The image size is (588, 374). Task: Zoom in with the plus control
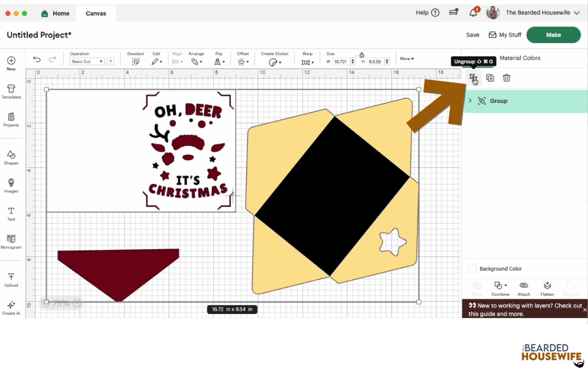coord(77,303)
